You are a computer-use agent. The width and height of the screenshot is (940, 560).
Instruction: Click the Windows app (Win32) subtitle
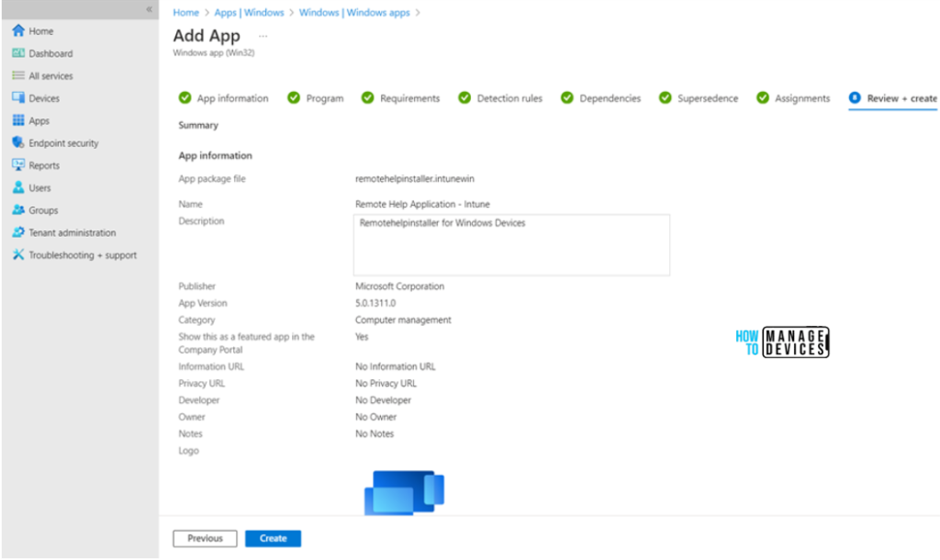pyautogui.click(x=214, y=52)
